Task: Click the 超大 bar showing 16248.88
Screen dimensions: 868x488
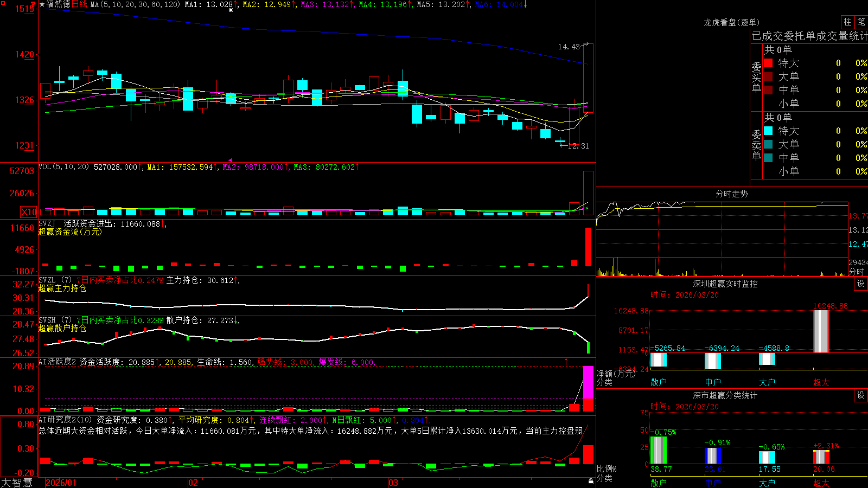Action: point(821,331)
